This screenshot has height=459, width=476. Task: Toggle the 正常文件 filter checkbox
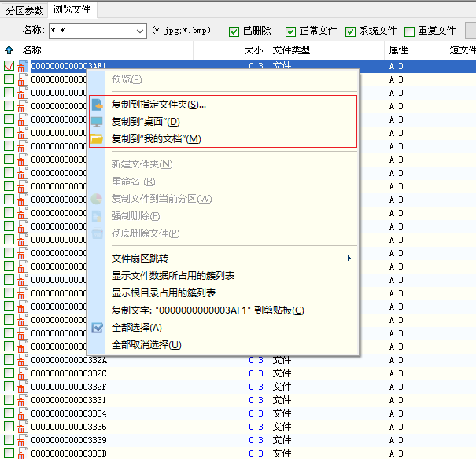tap(290, 31)
